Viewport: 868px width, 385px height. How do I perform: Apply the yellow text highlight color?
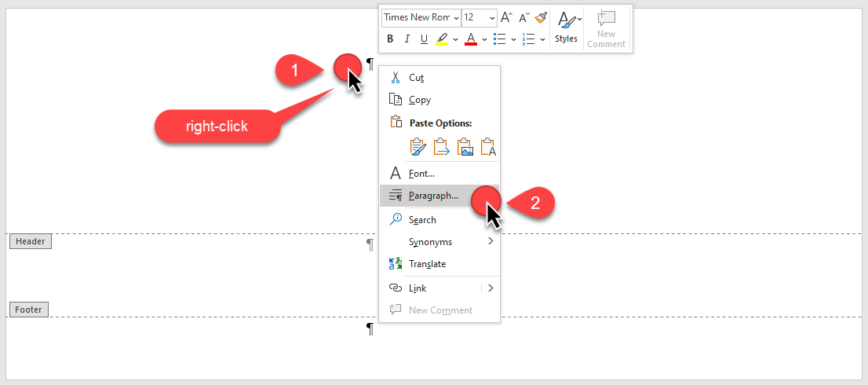(442, 38)
